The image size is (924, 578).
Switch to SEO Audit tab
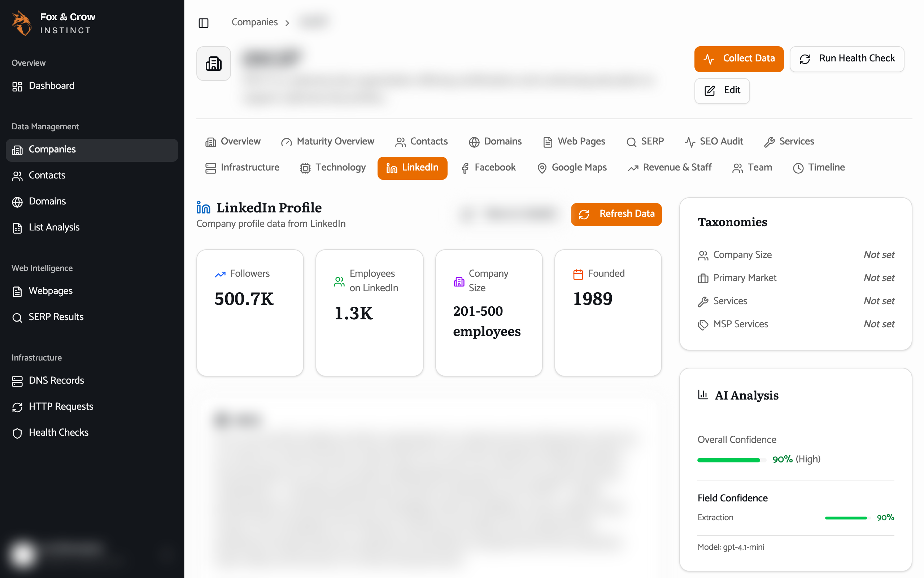click(x=714, y=142)
